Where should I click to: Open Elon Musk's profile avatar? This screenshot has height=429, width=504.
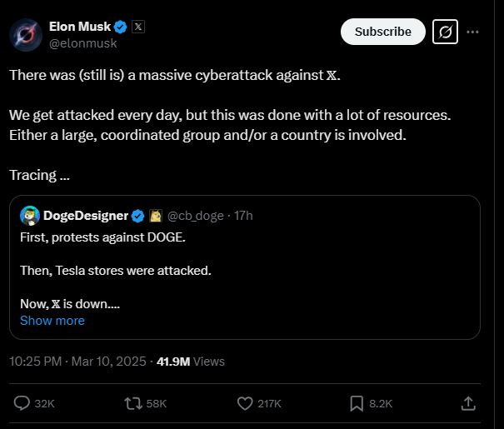pyautogui.click(x=26, y=34)
